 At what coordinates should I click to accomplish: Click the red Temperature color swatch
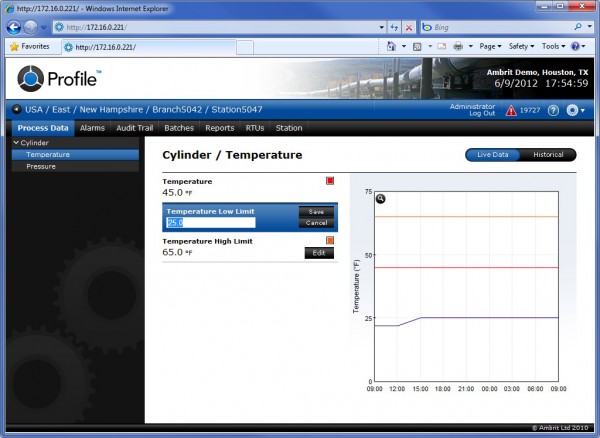coord(330,181)
